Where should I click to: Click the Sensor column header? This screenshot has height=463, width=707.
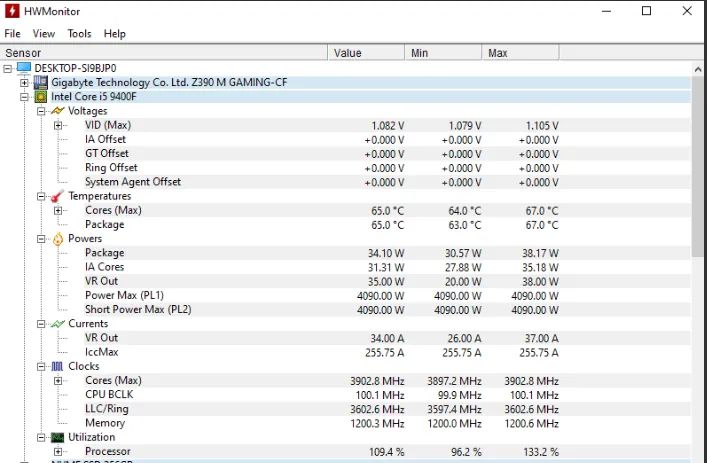(x=164, y=53)
